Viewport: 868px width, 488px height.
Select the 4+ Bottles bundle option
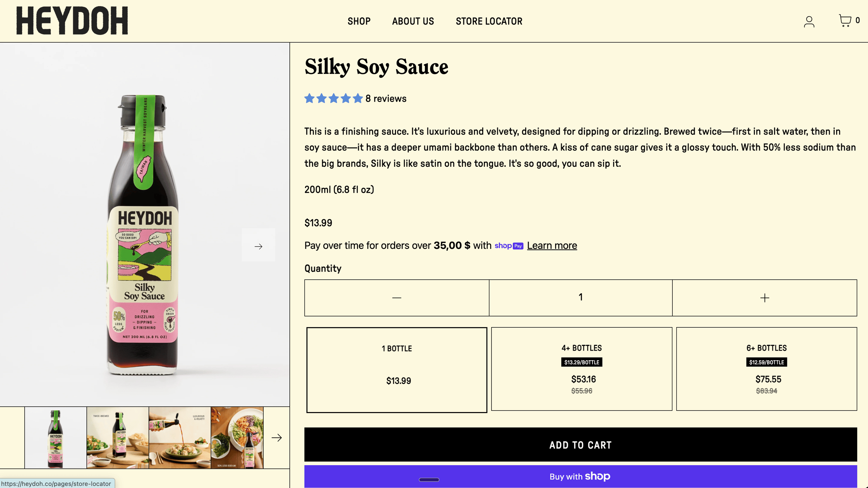tap(582, 369)
